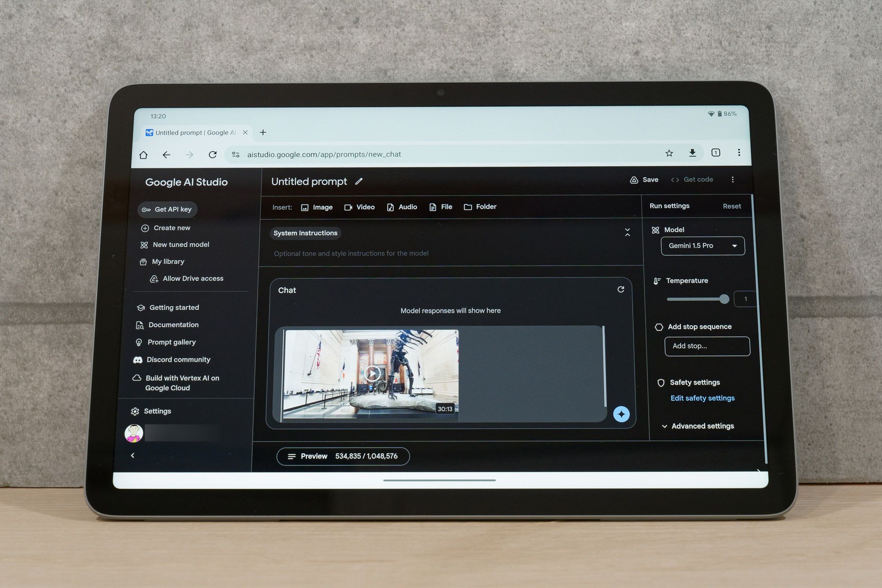Click the Untitled prompt title
Screen dimensions: 882x588
pos(309,181)
